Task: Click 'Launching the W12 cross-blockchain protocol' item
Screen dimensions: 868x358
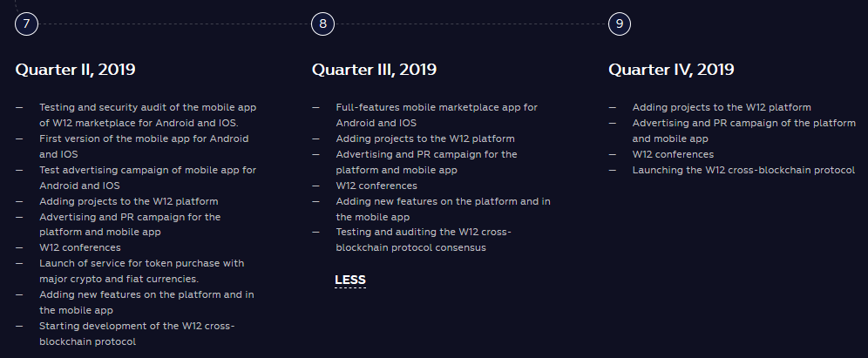Action: 743,170
